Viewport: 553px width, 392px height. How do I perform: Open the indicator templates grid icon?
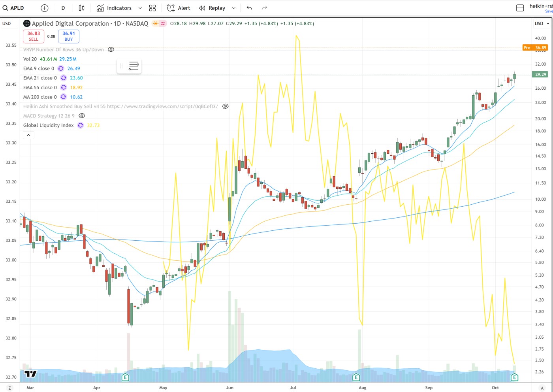pos(152,8)
